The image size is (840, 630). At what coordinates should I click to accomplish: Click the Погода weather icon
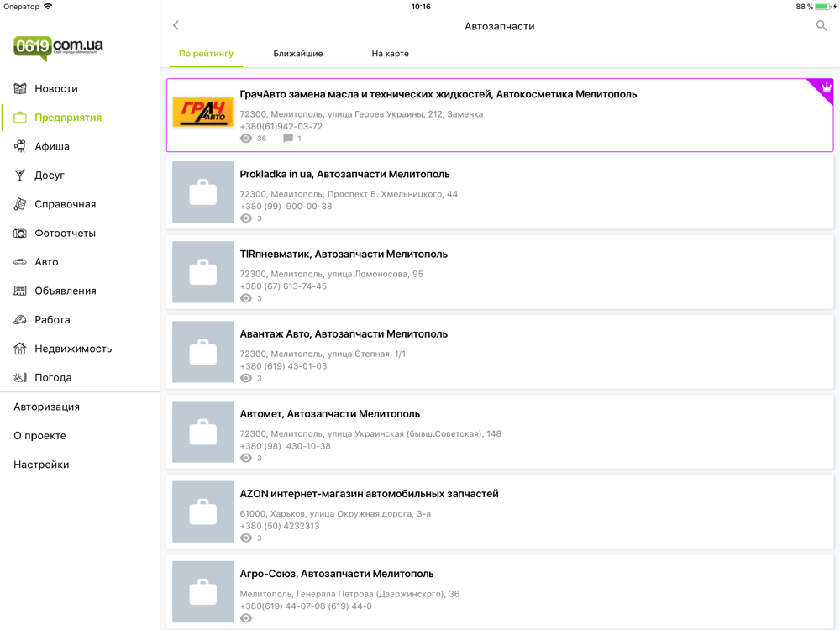pos(20,378)
